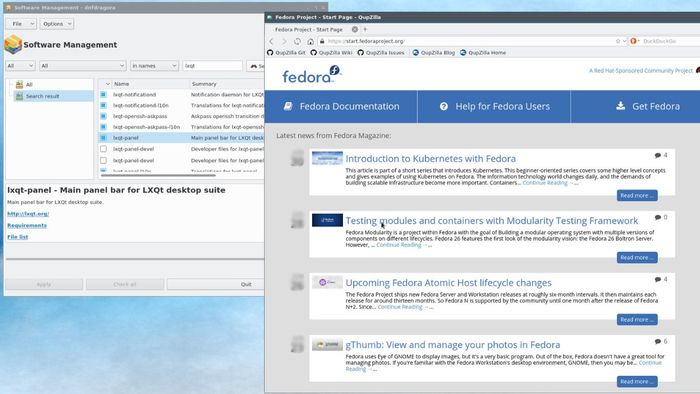
Task: Click the Fedora logo on the page
Action: pyautogui.click(x=312, y=75)
